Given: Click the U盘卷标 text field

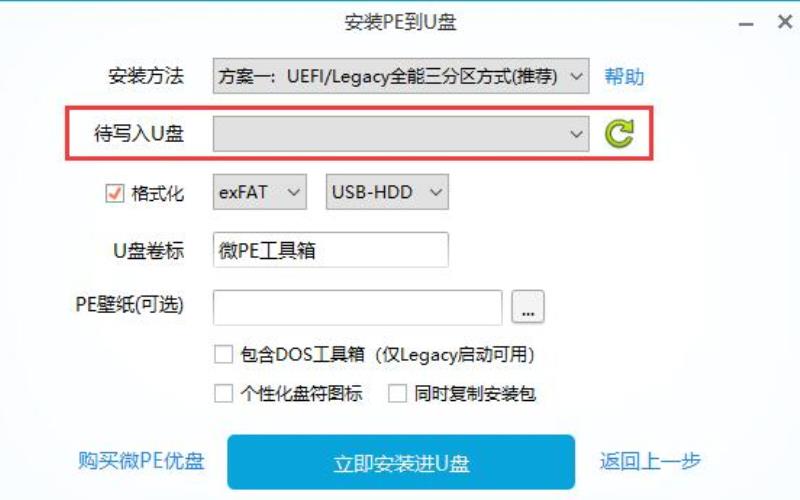Looking at the screenshot, I should 331,250.
